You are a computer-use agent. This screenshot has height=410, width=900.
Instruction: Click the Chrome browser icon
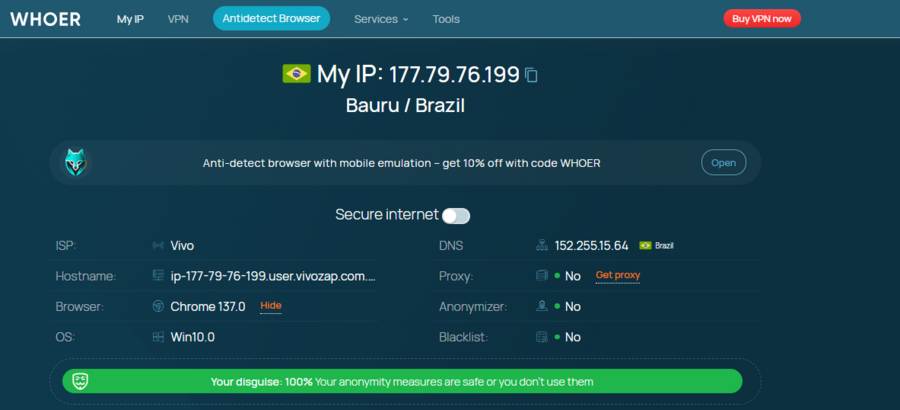[158, 306]
